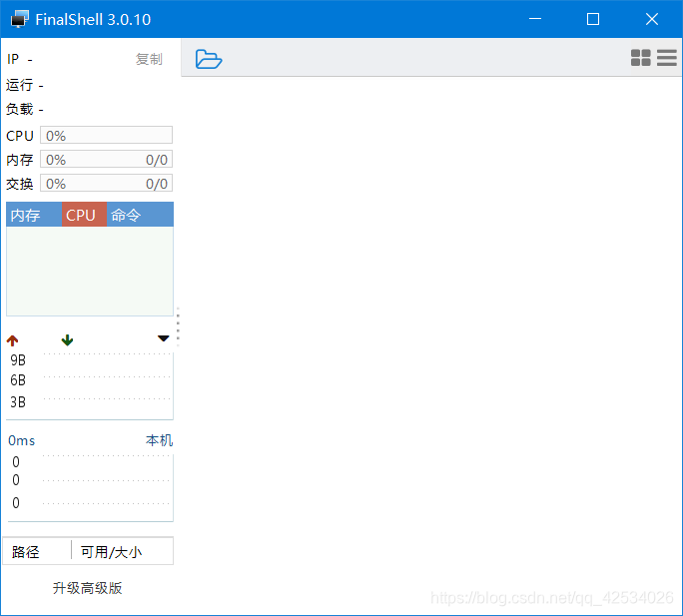Sort processes by 命令 column header
The image size is (683, 616).
[x=140, y=215]
